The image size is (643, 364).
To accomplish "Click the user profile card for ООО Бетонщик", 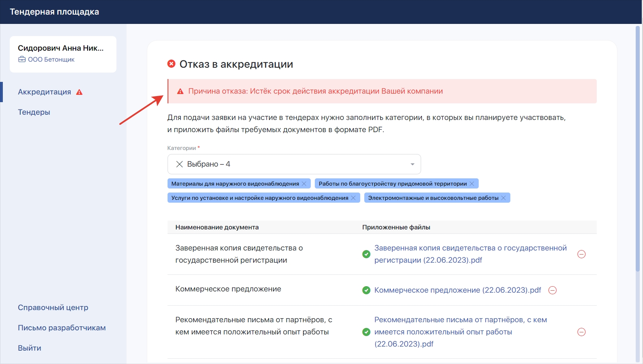I will pos(63,54).
